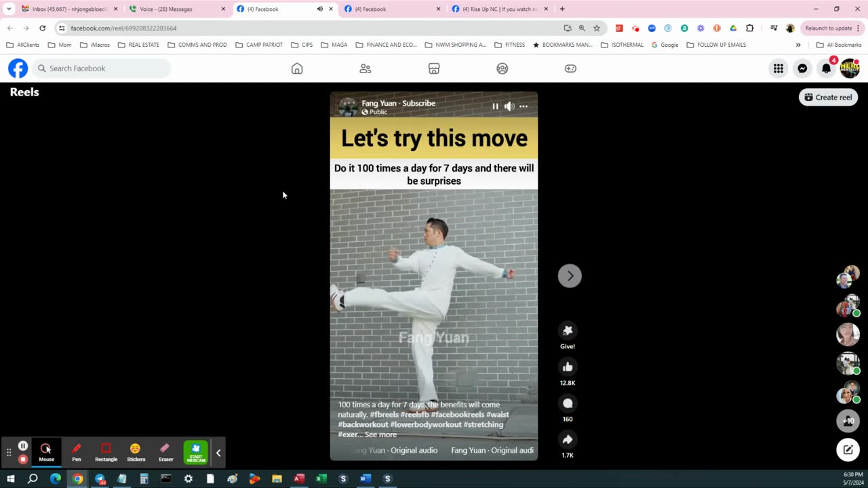
Task: Open the Windows Start menu
Action: click(x=10, y=479)
